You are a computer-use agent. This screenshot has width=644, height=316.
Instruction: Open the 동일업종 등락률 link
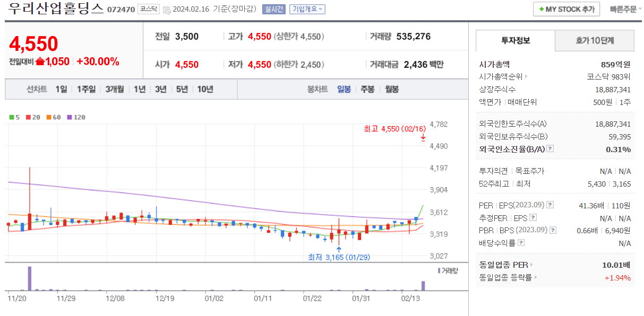(x=505, y=277)
